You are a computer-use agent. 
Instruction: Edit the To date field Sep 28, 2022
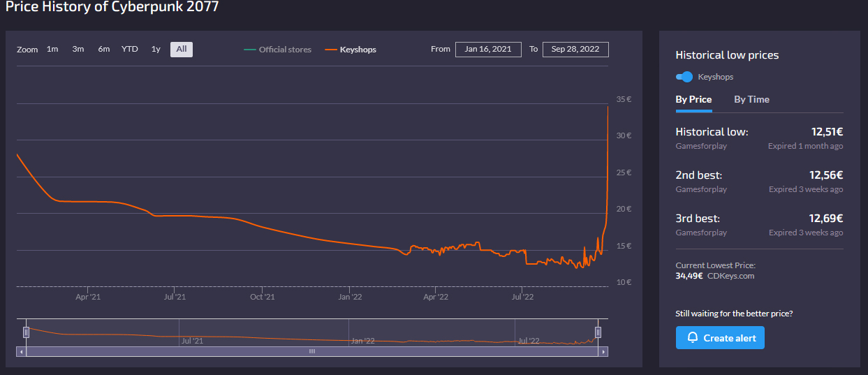point(575,49)
